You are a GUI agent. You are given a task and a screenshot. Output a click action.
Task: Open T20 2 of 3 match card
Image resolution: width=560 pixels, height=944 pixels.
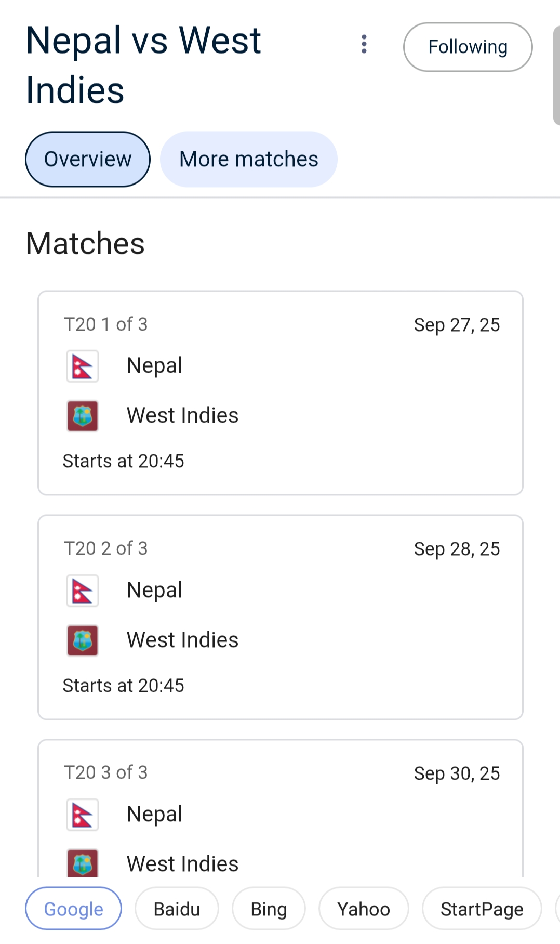281,618
